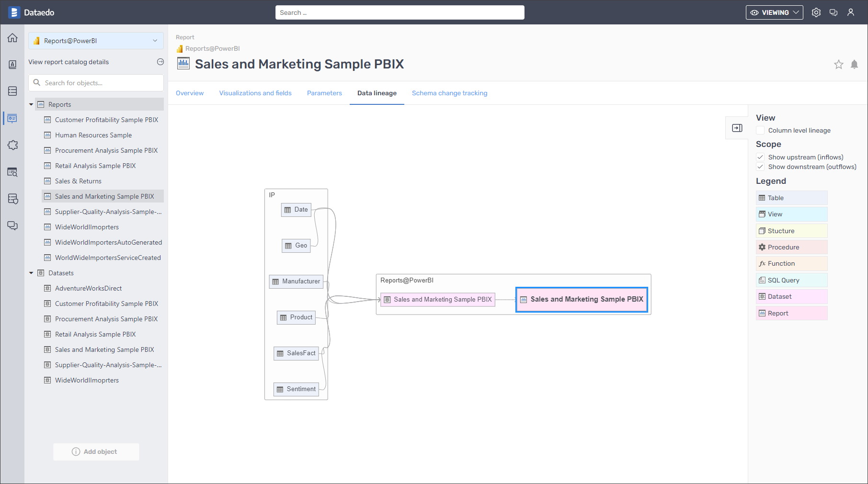
Task: Open the Schema change tracking tab
Action: point(449,93)
